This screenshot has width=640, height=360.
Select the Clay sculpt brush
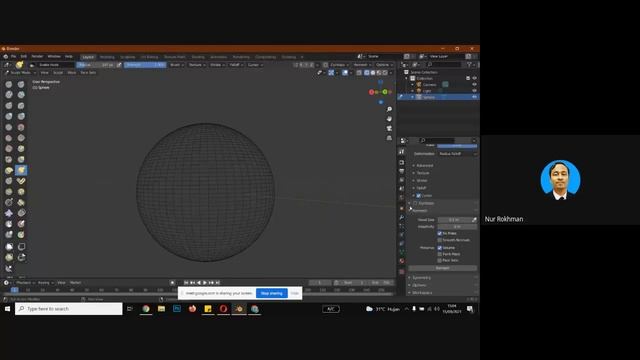click(9, 95)
